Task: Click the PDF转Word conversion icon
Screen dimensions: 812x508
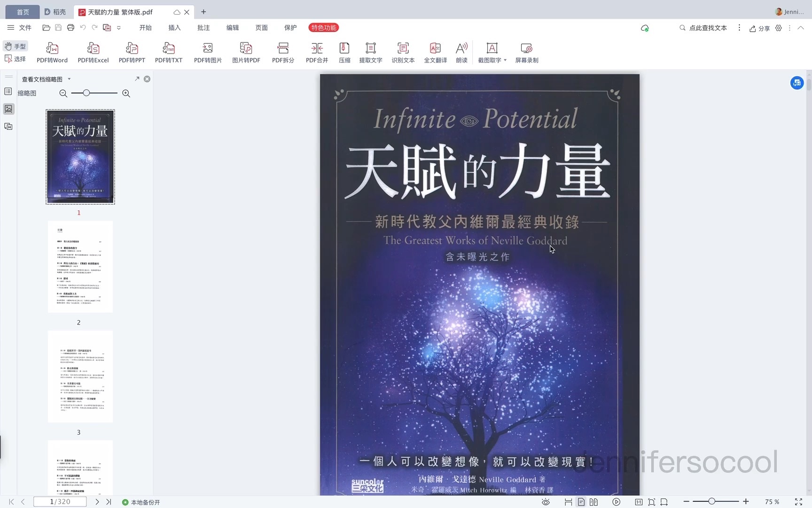Action: (x=52, y=53)
